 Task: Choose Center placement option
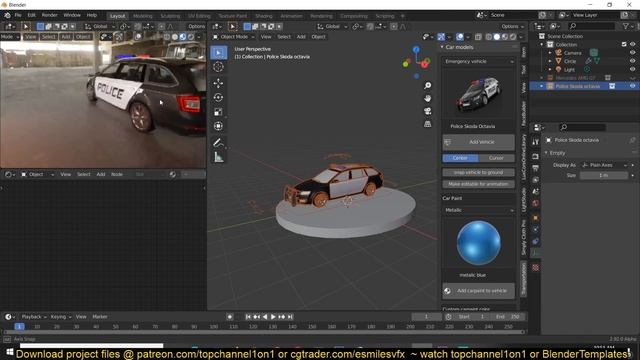460,158
